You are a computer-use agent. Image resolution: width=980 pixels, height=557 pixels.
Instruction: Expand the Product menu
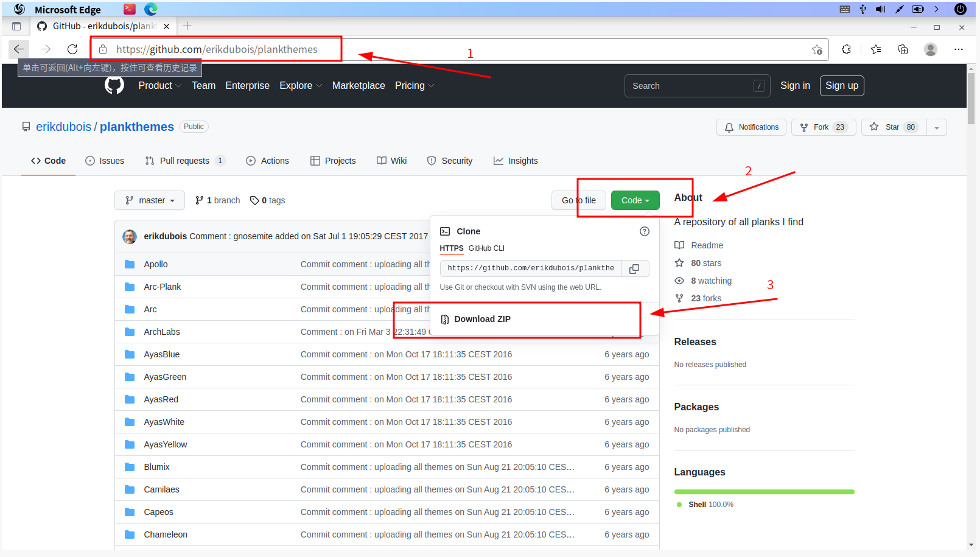pyautogui.click(x=159, y=86)
